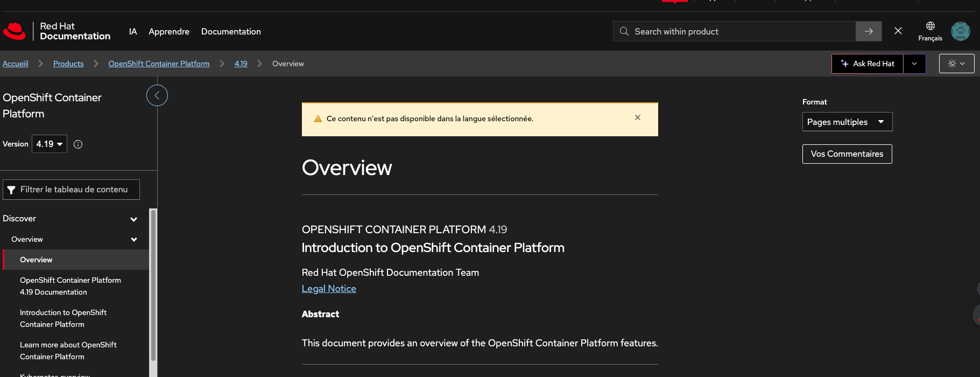
Task: Click the version info icon
Action: (x=78, y=144)
